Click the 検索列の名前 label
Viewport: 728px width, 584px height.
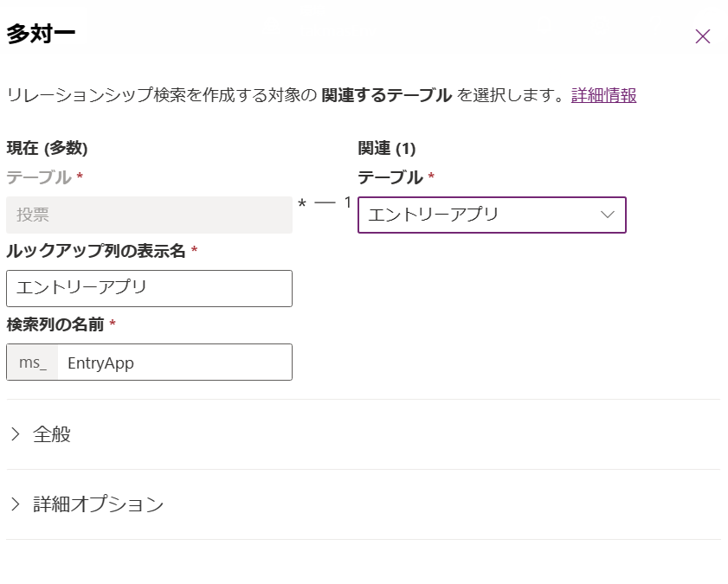(x=55, y=324)
